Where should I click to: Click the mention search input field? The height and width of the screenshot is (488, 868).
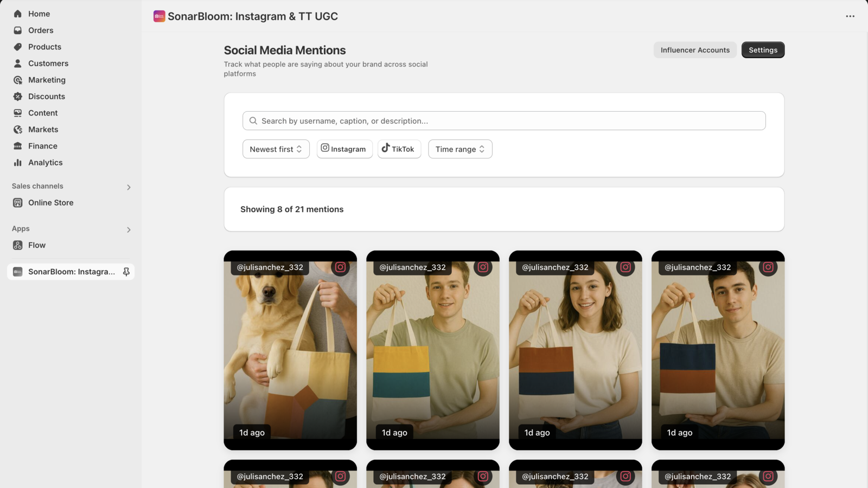coord(503,120)
